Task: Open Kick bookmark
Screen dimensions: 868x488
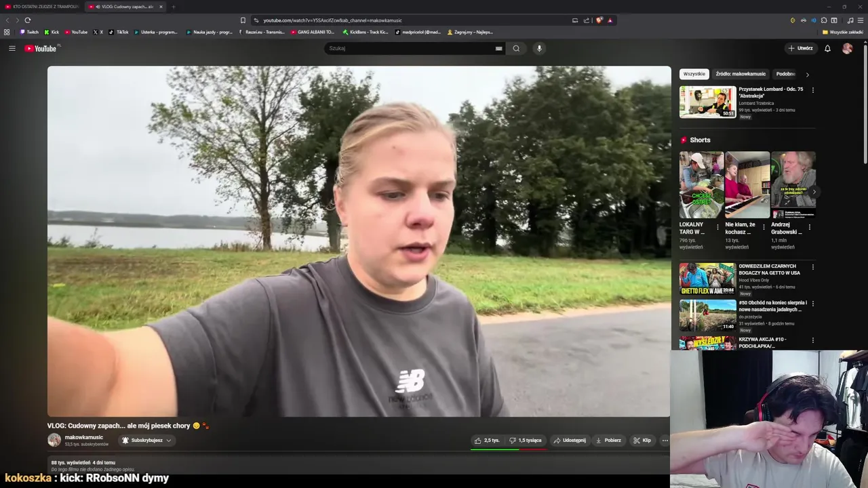Action: (x=52, y=32)
